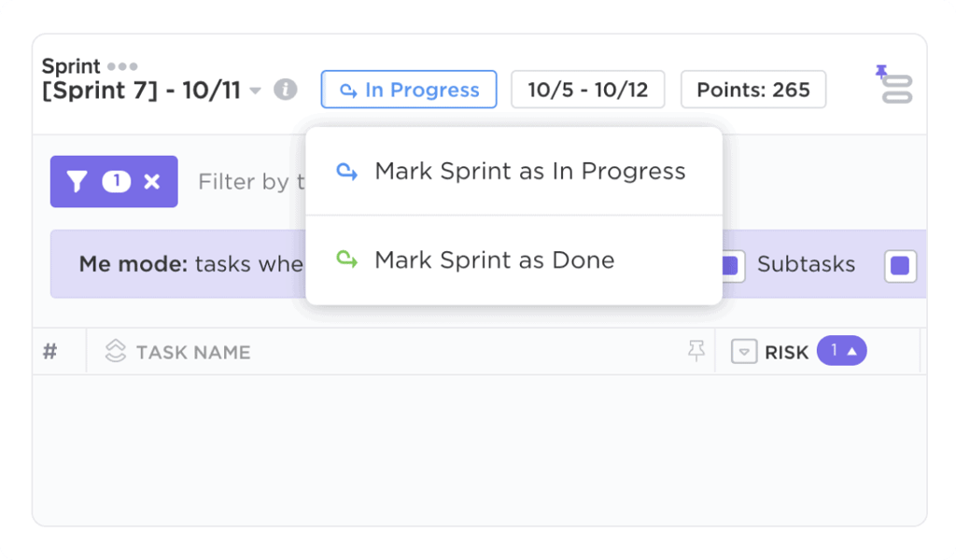956x560 pixels.
Task: Click the green status icon beside Mark Sprint as Done
Action: [346, 260]
